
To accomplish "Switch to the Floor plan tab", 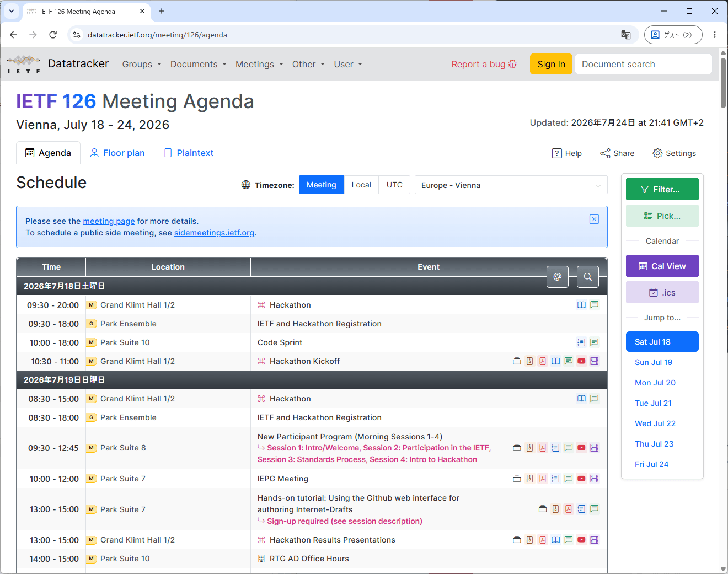I will point(117,153).
